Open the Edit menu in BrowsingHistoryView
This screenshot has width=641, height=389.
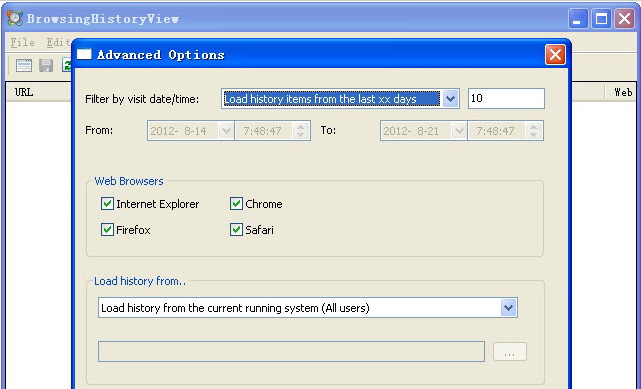(58, 42)
